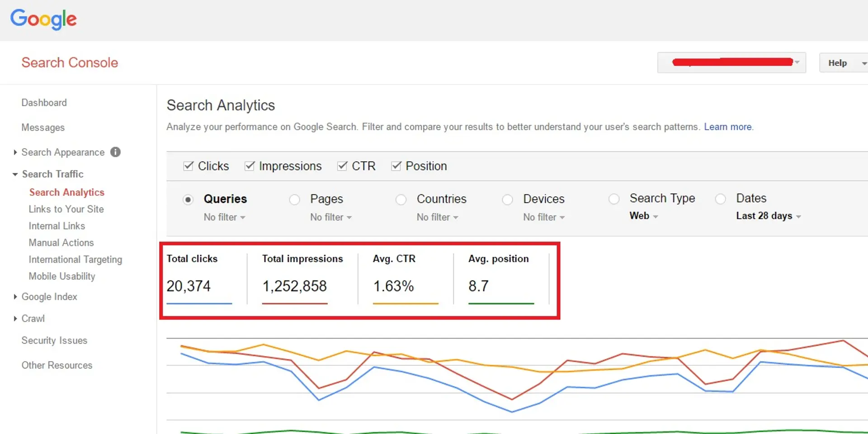Open the Search Type Web dropdown
The width and height of the screenshot is (868, 434).
pyautogui.click(x=644, y=216)
